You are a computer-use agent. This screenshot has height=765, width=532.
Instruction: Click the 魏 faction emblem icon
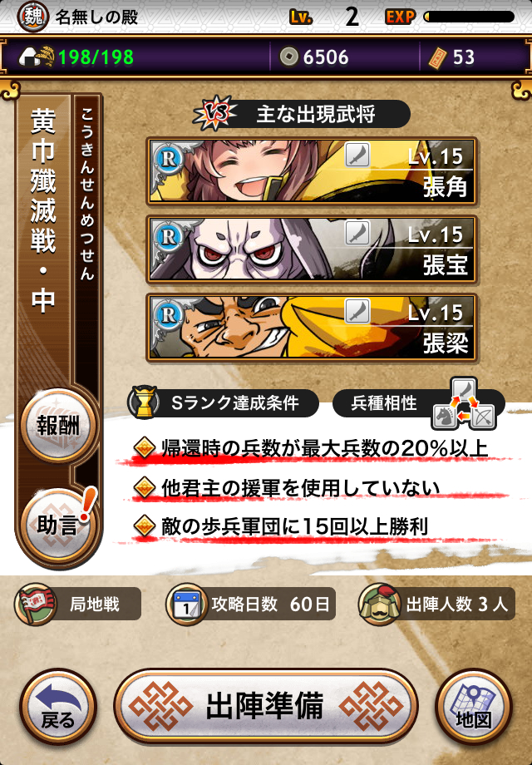tap(33, 17)
